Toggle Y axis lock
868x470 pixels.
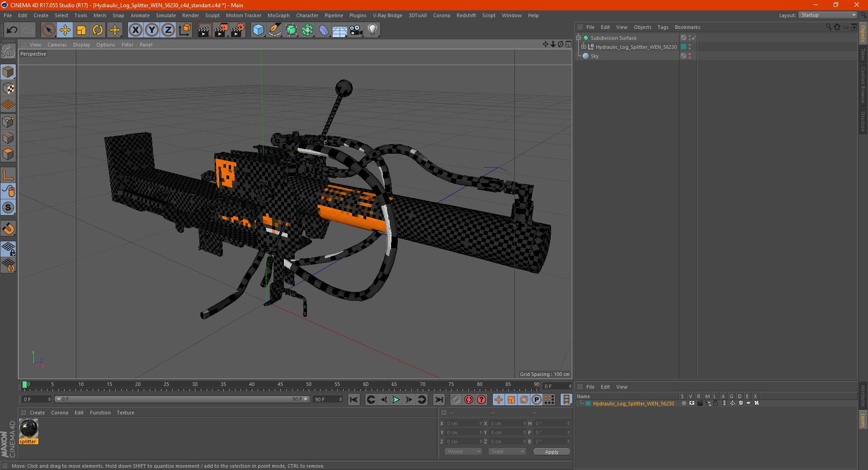(x=152, y=30)
